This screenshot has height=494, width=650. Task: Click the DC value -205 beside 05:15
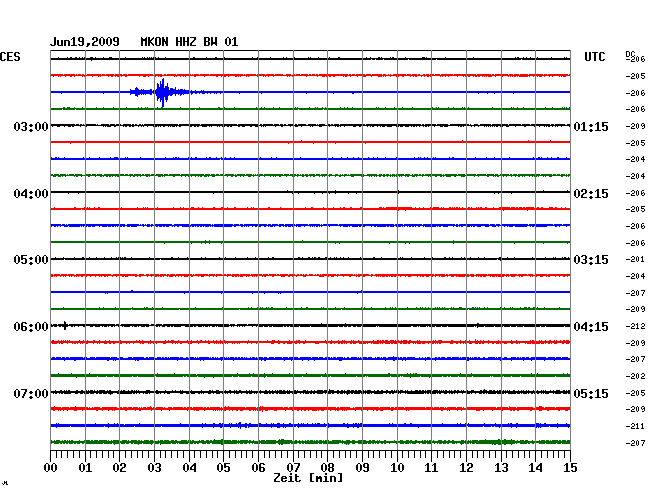(635, 393)
